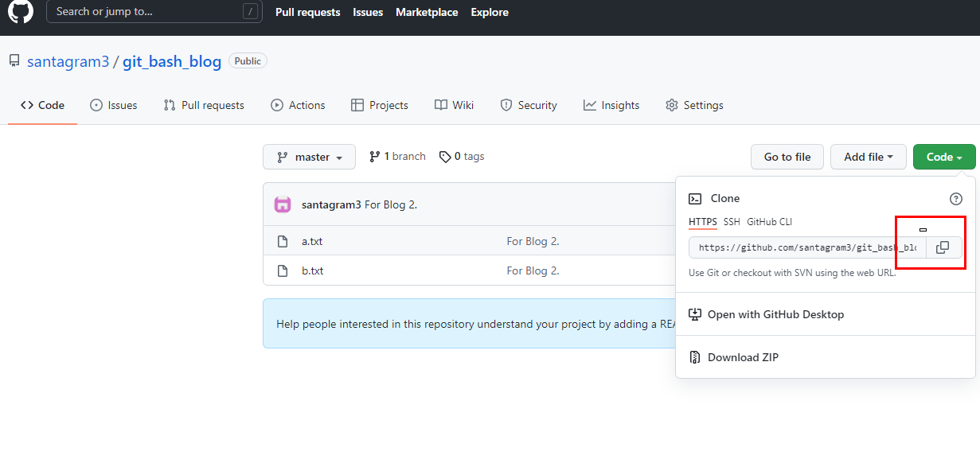Click the Public visibility badge

[248, 60]
